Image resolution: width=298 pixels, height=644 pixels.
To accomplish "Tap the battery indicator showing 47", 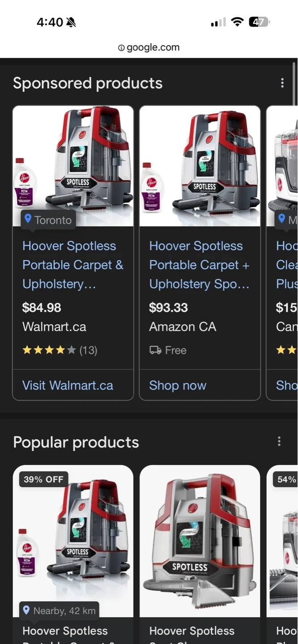I will 259,22.
